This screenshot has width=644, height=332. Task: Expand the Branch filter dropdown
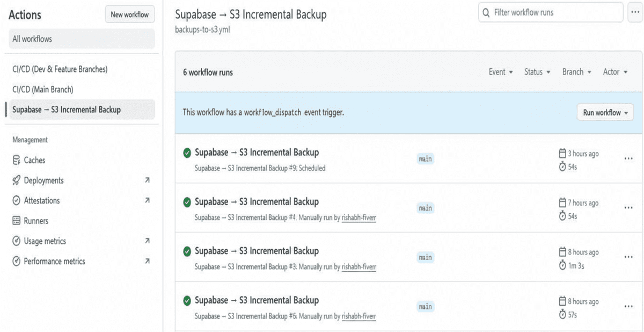pyautogui.click(x=577, y=72)
